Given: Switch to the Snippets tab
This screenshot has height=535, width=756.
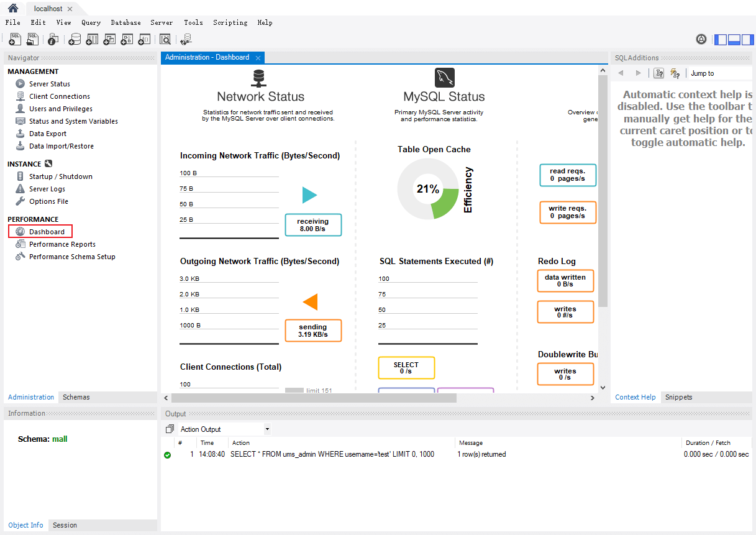Looking at the screenshot, I should [678, 397].
